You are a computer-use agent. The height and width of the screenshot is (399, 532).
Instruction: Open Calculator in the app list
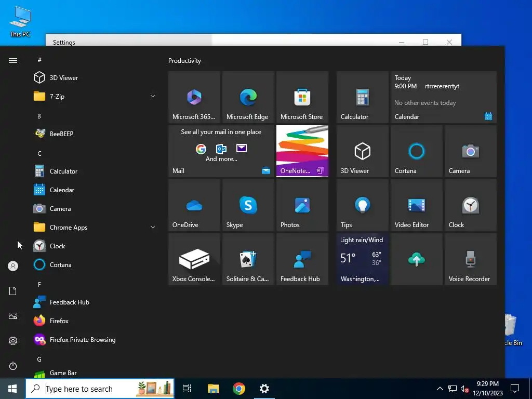(x=95, y=171)
